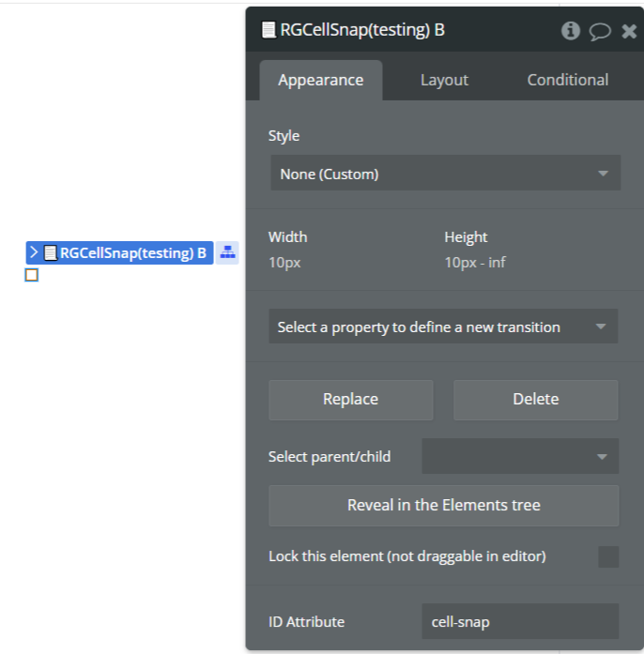The width and height of the screenshot is (644, 654).
Task: Open the Conditional tab
Action: point(567,80)
